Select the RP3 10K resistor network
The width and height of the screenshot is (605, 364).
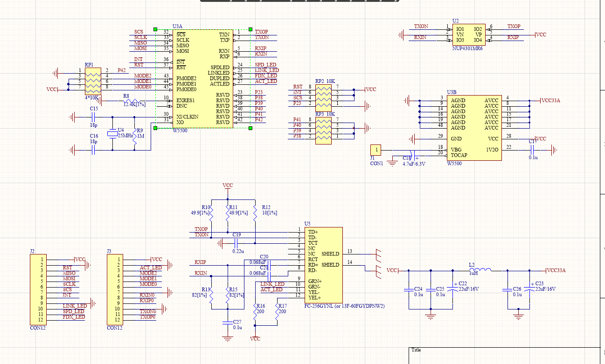pos(323,131)
